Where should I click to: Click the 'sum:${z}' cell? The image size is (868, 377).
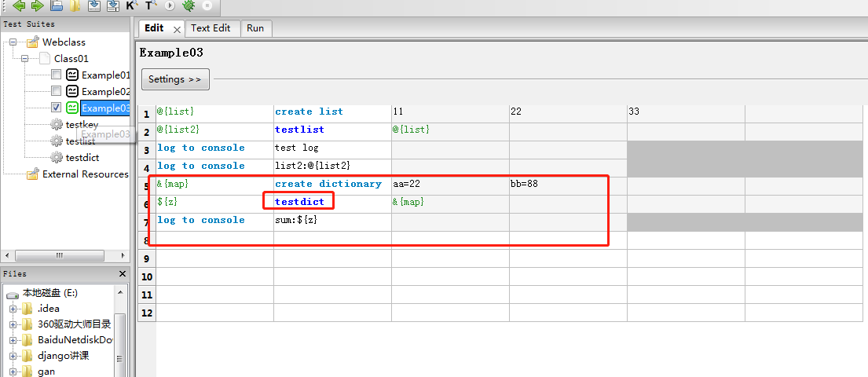[x=333, y=221]
